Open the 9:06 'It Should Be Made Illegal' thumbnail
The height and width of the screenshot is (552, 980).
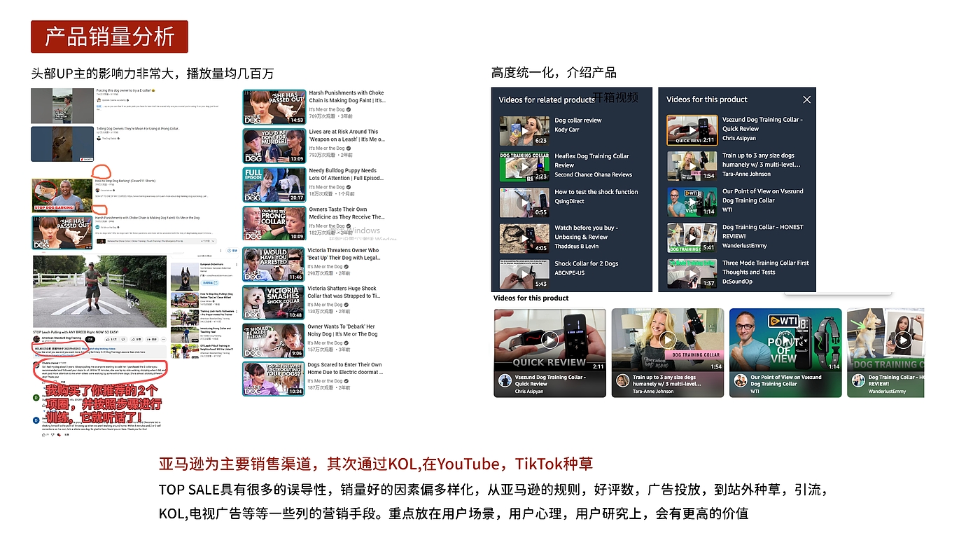point(274,340)
